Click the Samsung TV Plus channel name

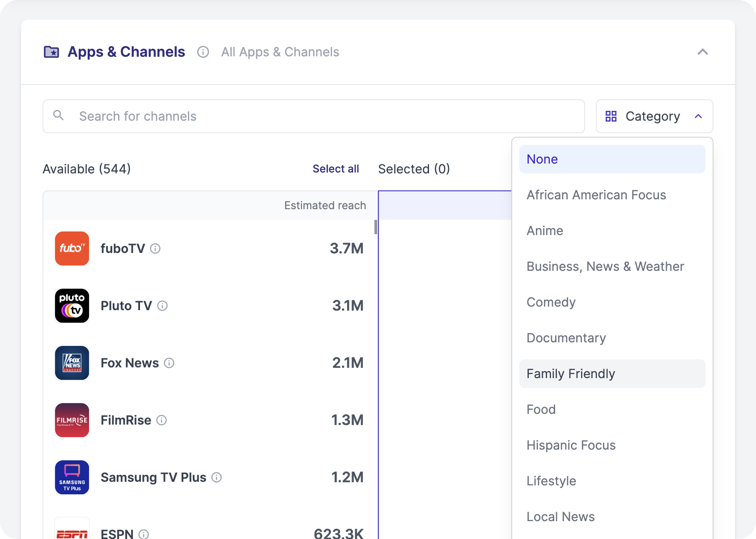click(153, 477)
